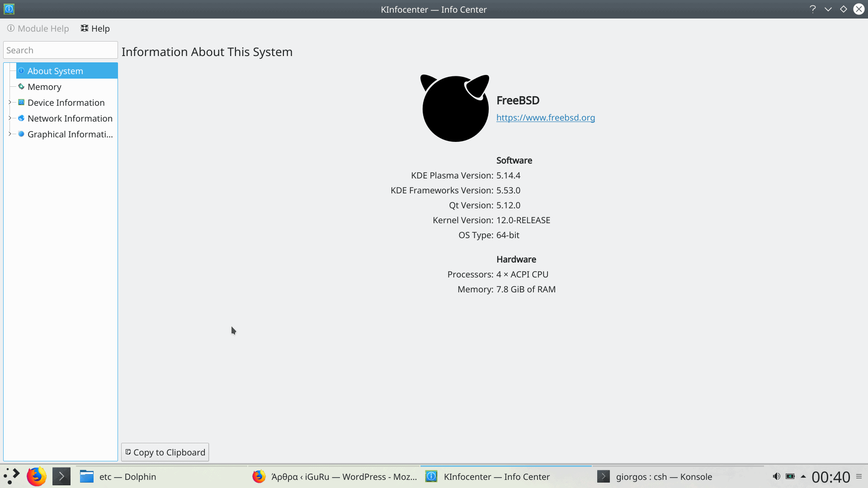Open Module Help in the menu bar

[x=38, y=28]
